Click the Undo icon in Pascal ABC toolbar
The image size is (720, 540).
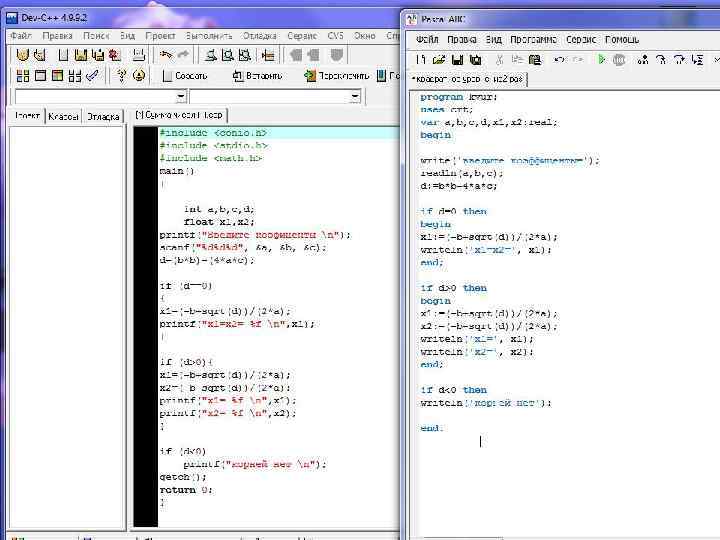559,59
